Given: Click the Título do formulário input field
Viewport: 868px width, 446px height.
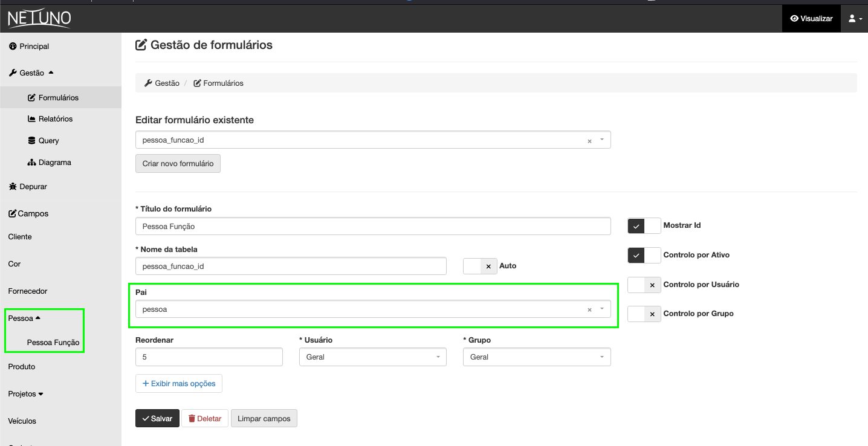Looking at the screenshot, I should (373, 227).
